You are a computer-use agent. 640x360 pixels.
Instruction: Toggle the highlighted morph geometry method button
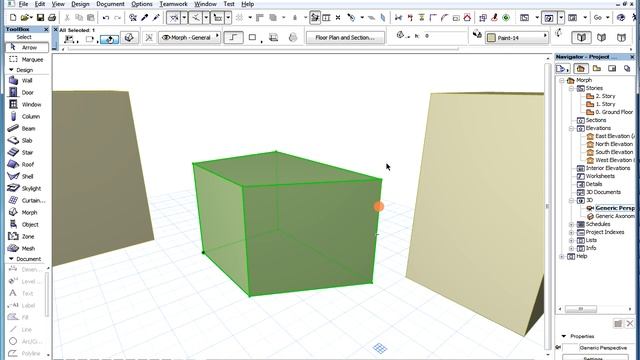[109, 39]
